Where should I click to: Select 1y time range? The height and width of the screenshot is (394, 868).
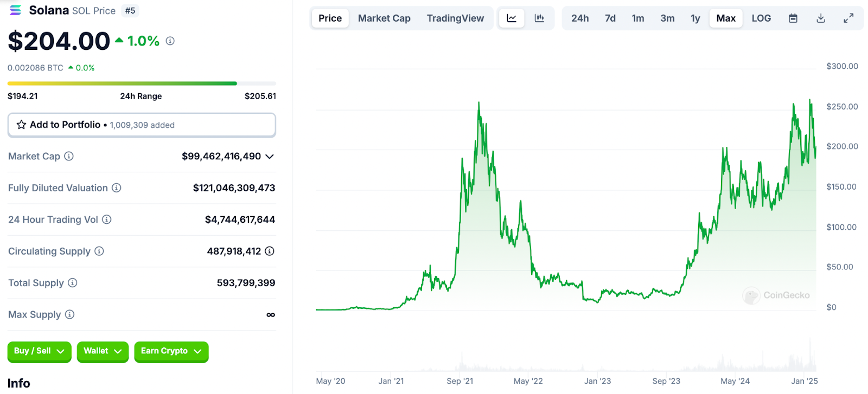point(695,18)
